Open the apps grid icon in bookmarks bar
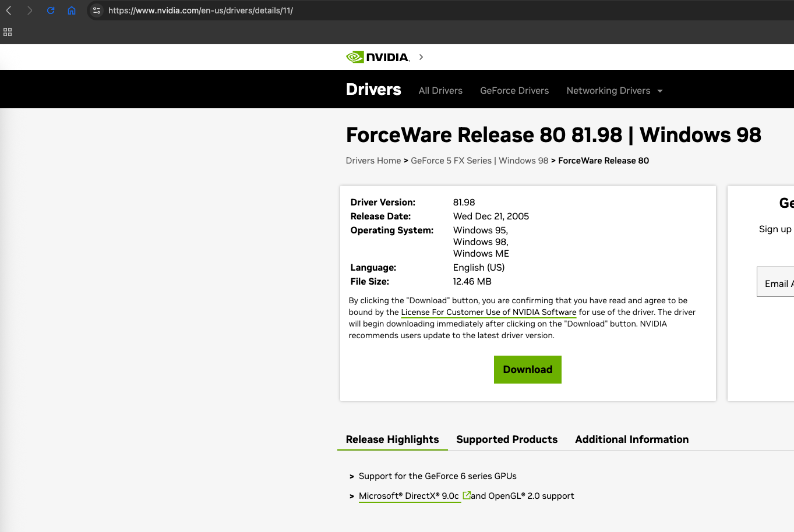The image size is (794, 532). click(8, 32)
